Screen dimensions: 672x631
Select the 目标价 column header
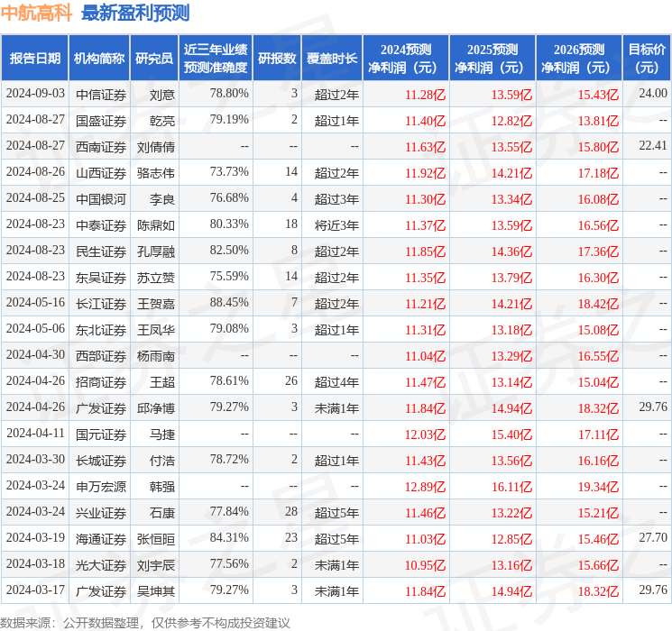[646, 58]
